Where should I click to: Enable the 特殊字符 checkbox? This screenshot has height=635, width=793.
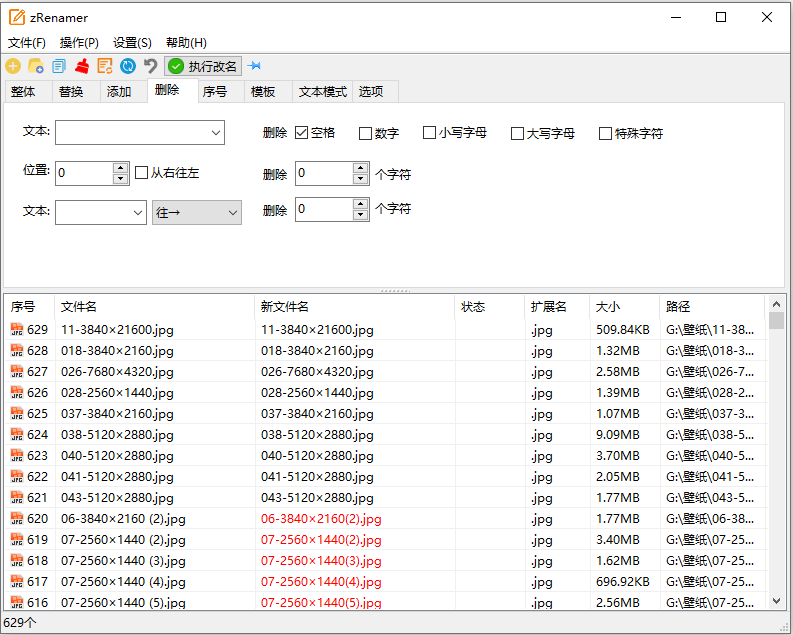click(x=605, y=133)
